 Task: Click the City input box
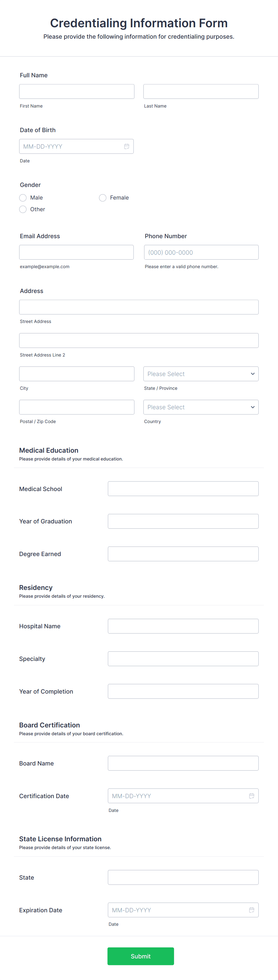pyautogui.click(x=76, y=374)
